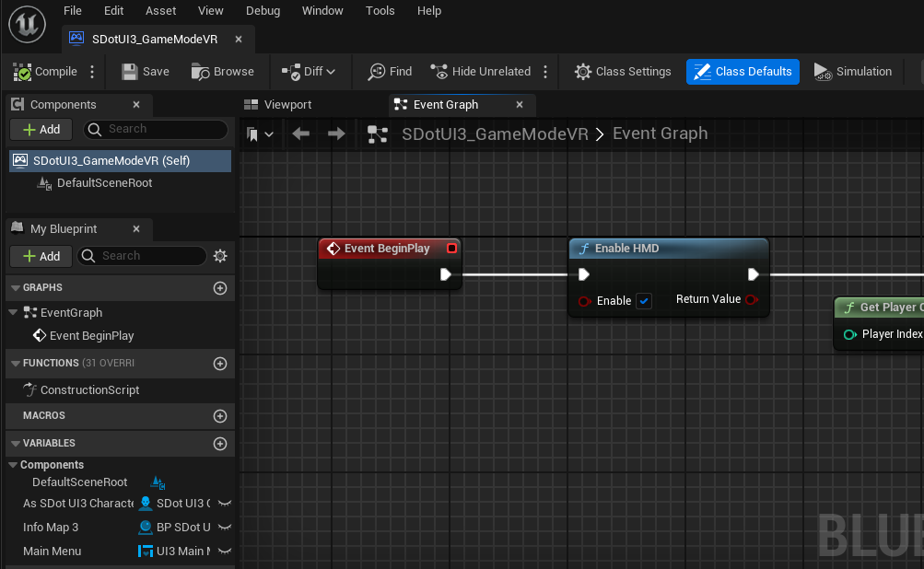Screen dimensions: 924x569
Task: Click the Class Defaults button
Action: point(743,71)
